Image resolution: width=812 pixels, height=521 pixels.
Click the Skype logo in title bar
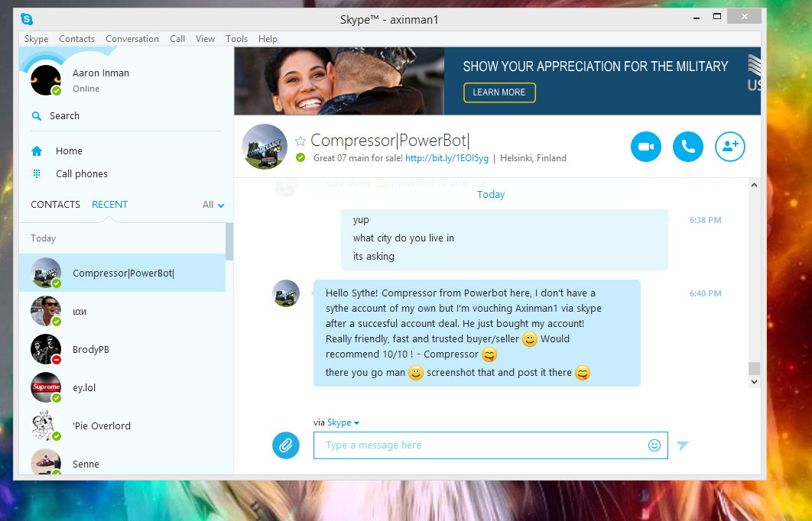click(x=27, y=19)
